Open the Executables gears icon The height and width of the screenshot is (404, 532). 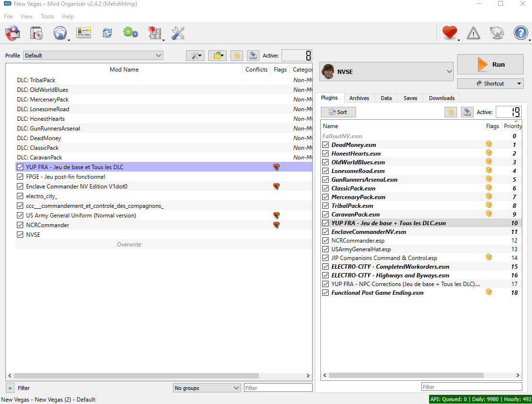[130, 32]
